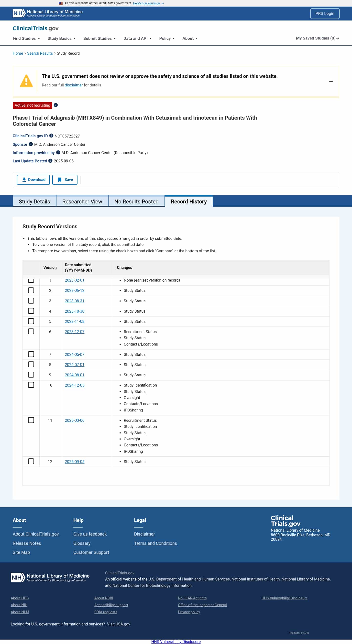Select the Record History tab
The height and width of the screenshot is (644, 352).
tap(189, 201)
